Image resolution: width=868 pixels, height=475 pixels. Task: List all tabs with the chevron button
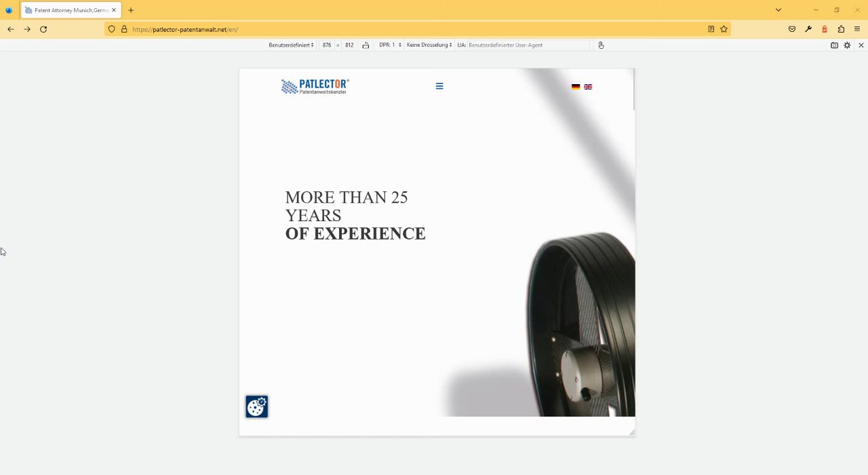click(x=778, y=9)
